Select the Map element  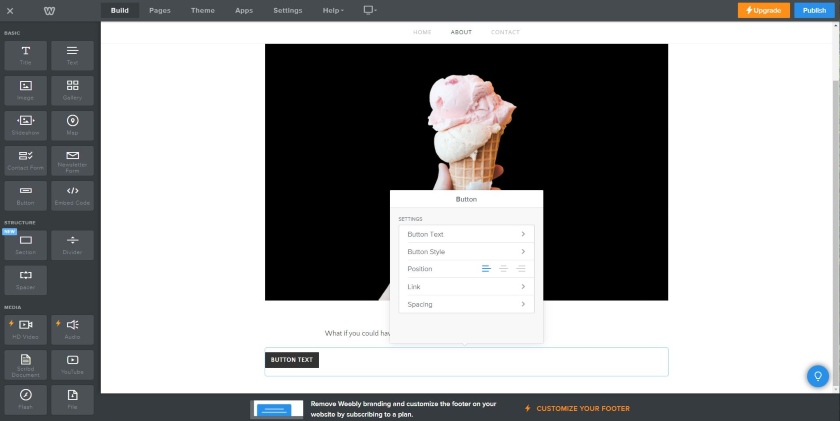click(x=72, y=126)
